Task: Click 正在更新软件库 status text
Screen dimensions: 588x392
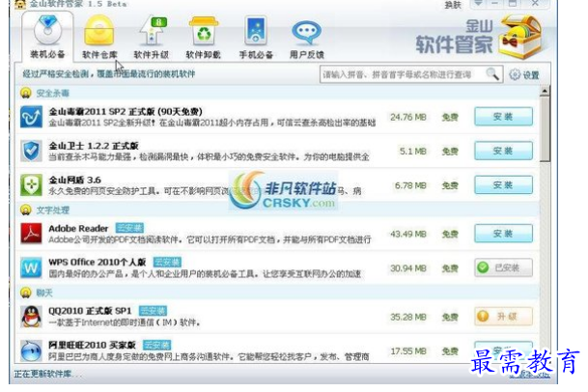Action: tap(47, 374)
